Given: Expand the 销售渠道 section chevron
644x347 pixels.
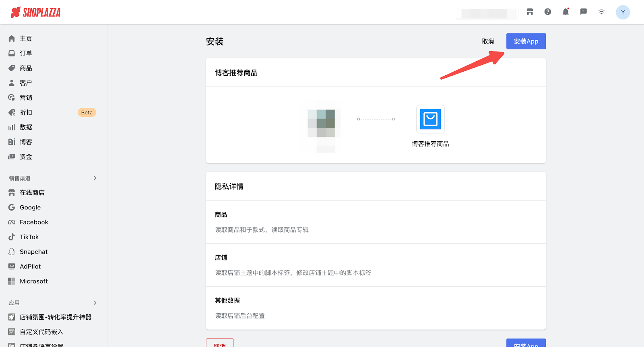Looking at the screenshot, I should pos(95,178).
